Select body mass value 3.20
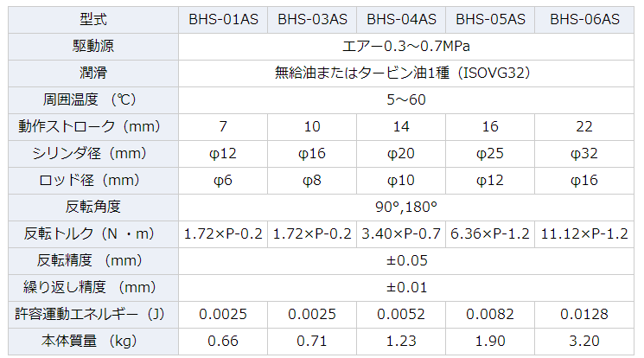644x358 pixels. coord(584,342)
